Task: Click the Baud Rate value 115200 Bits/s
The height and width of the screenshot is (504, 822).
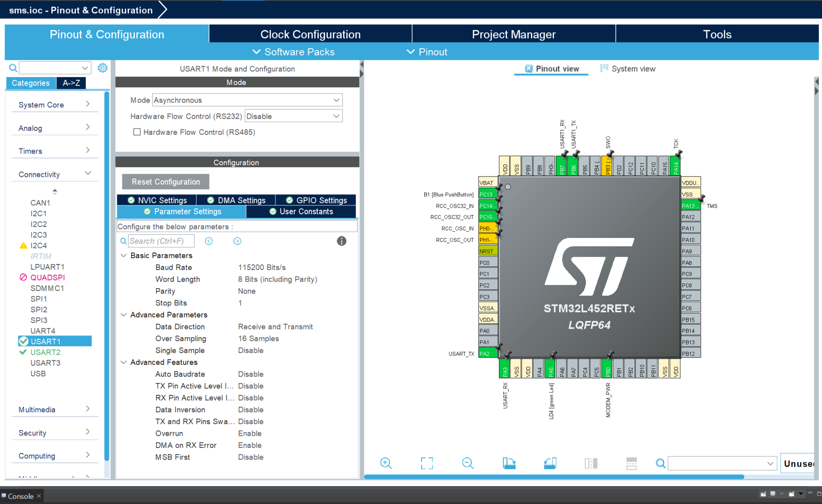Action: pyautogui.click(x=262, y=267)
